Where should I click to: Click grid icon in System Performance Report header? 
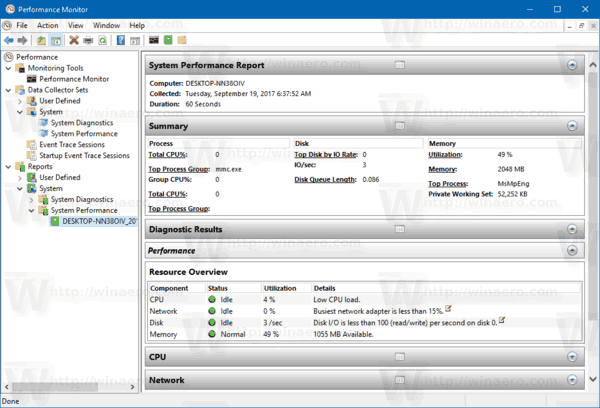(x=399, y=65)
